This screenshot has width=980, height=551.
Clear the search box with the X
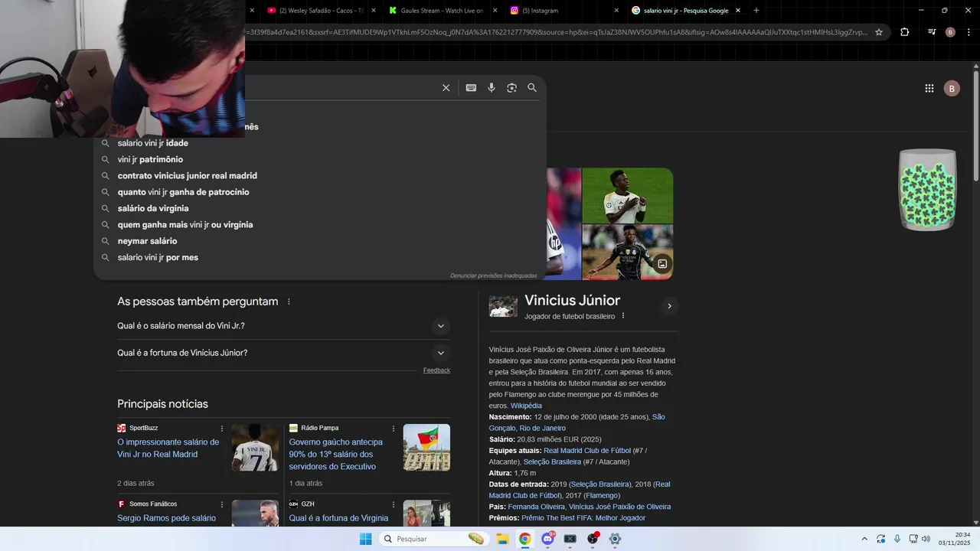click(x=446, y=88)
